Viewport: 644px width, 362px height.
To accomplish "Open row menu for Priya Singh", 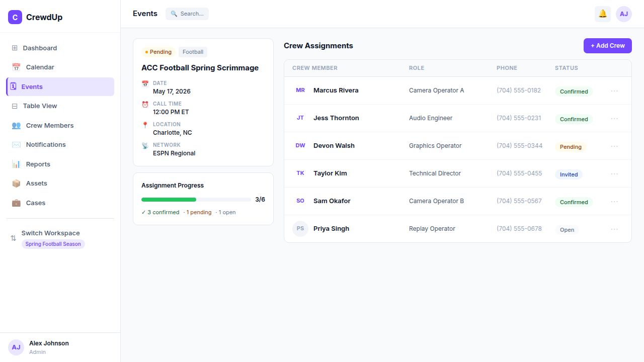I will [x=614, y=229].
